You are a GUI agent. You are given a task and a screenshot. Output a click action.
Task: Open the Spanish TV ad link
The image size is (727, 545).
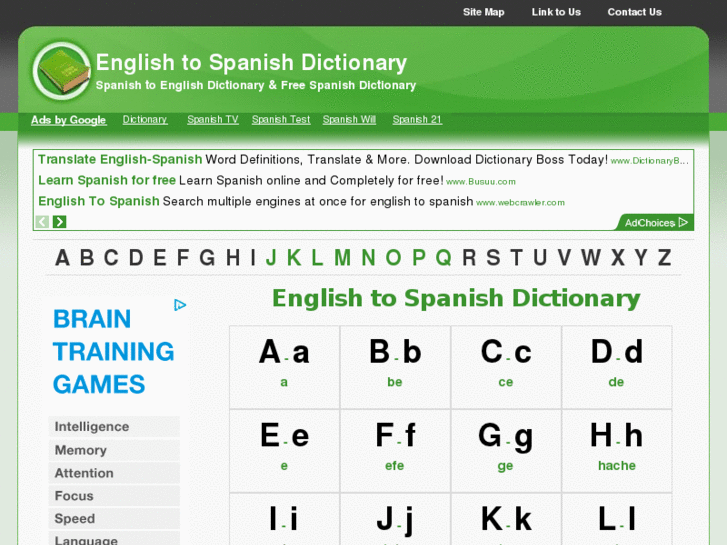[x=213, y=120]
